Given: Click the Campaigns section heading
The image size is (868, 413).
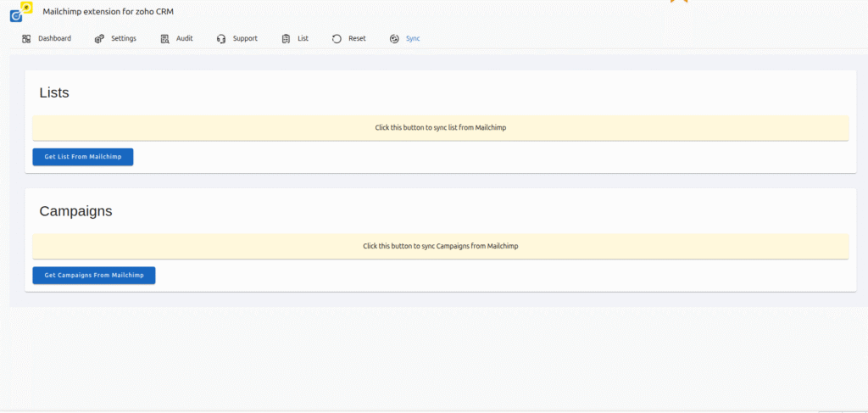Looking at the screenshot, I should (x=75, y=211).
